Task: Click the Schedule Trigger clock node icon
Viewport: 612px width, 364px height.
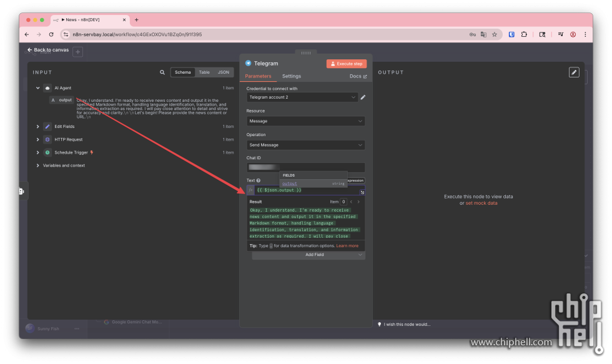Action: 47,152
